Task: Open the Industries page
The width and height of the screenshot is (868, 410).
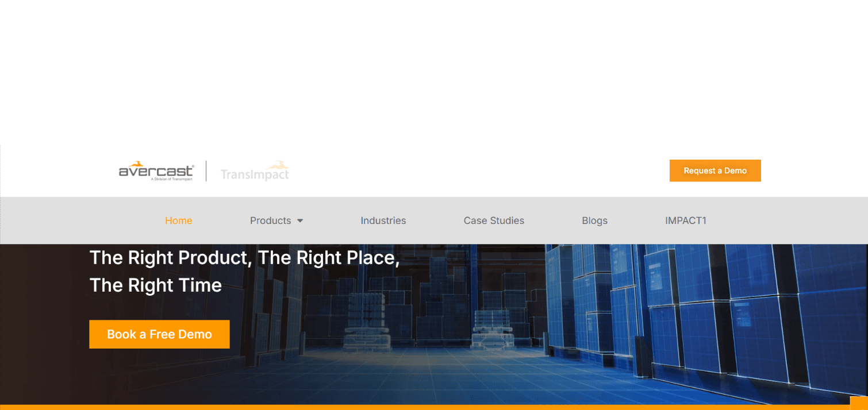Action: click(x=383, y=221)
